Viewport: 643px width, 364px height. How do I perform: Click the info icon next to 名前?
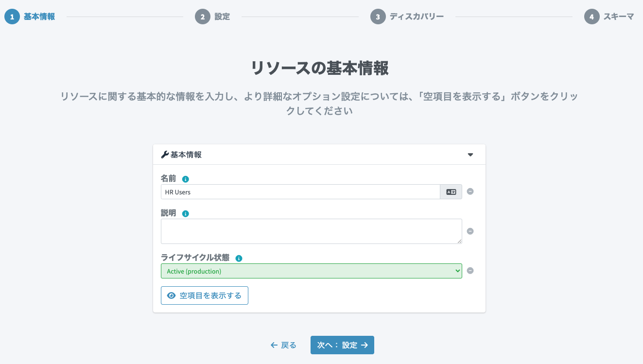point(185,179)
